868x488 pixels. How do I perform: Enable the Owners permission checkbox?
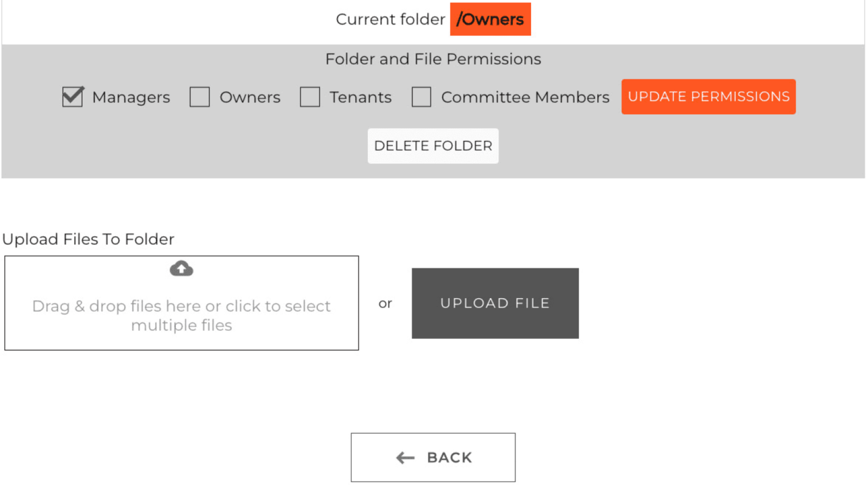199,97
